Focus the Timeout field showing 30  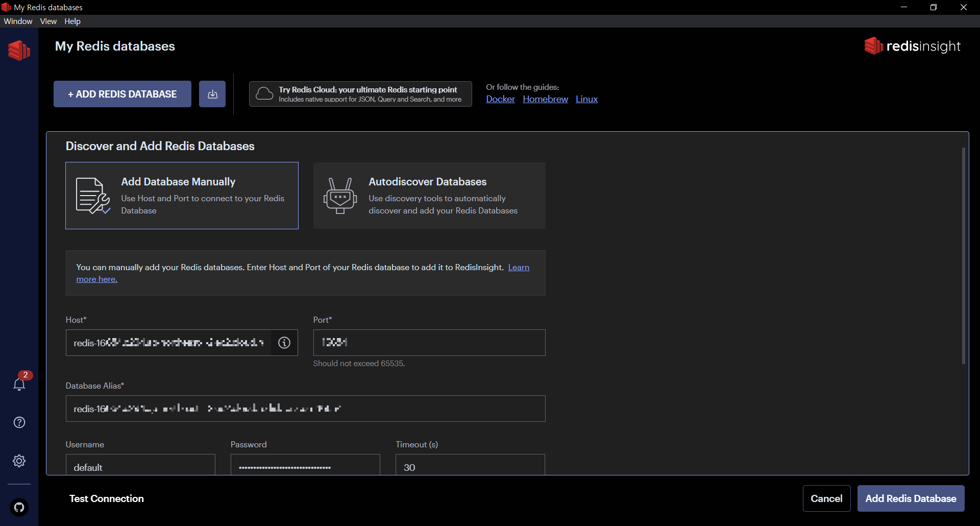pos(470,465)
